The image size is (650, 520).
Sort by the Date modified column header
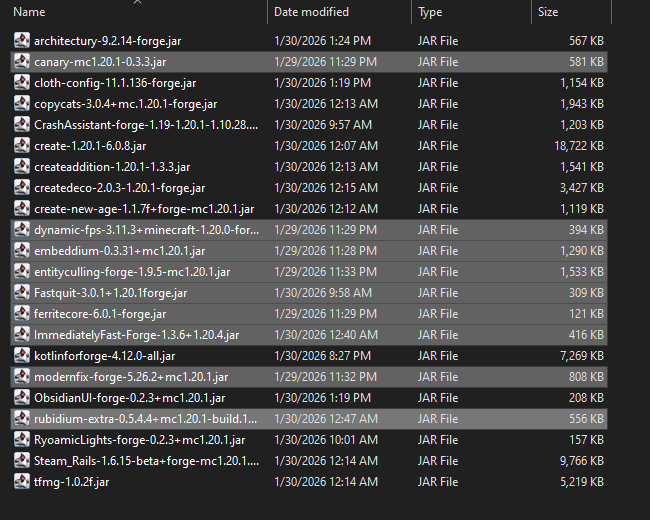pyautogui.click(x=311, y=12)
